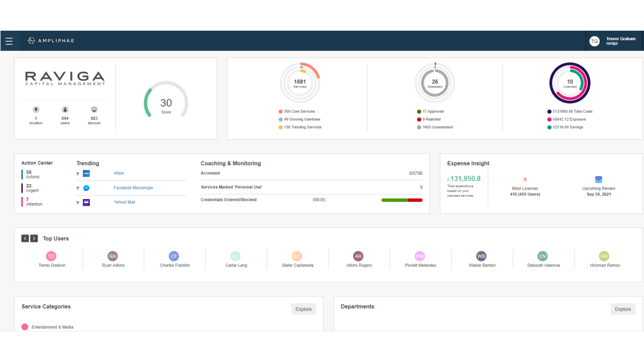
Task: Click the Entertainment & Media pink swatch
Action: (25, 327)
